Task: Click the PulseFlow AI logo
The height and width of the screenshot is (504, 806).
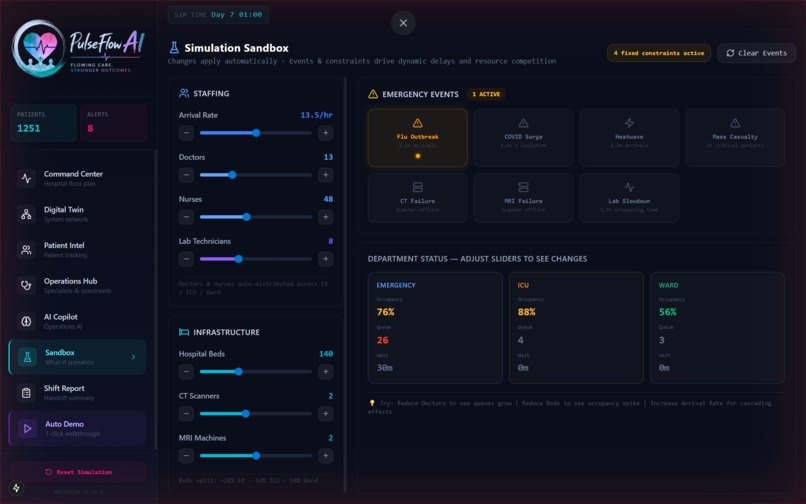Action: 78,48
